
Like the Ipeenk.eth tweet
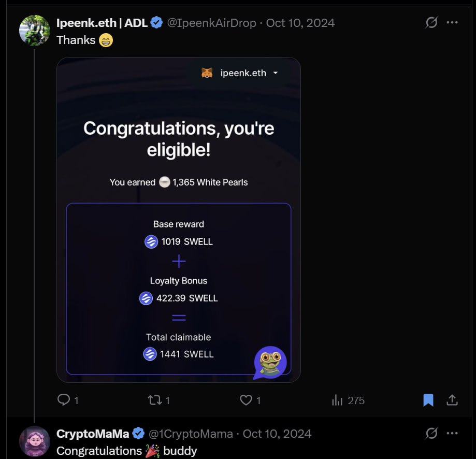(246, 400)
